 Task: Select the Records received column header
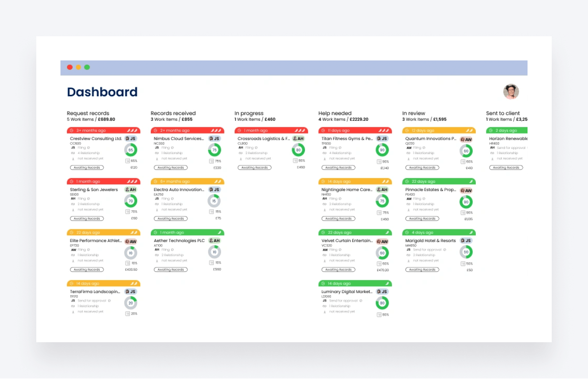click(x=173, y=113)
